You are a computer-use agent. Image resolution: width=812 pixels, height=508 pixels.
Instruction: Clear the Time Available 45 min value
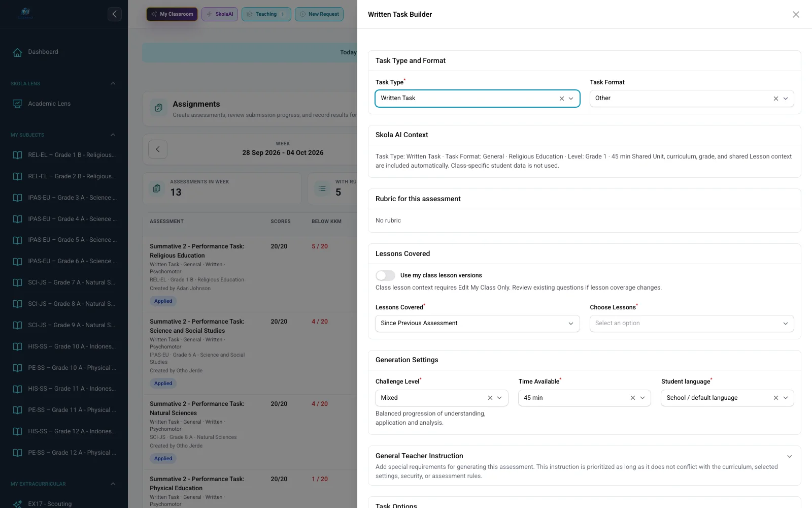[x=632, y=398]
